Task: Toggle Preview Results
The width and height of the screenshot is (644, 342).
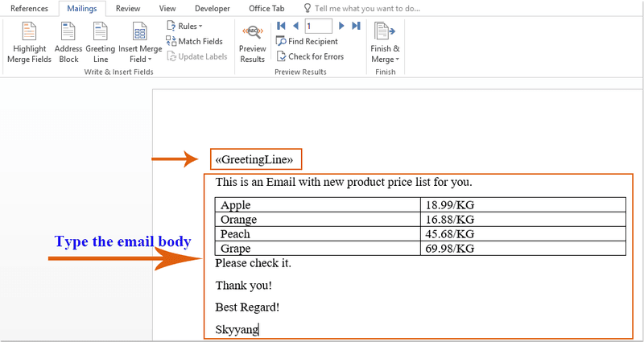Action: pos(253,43)
